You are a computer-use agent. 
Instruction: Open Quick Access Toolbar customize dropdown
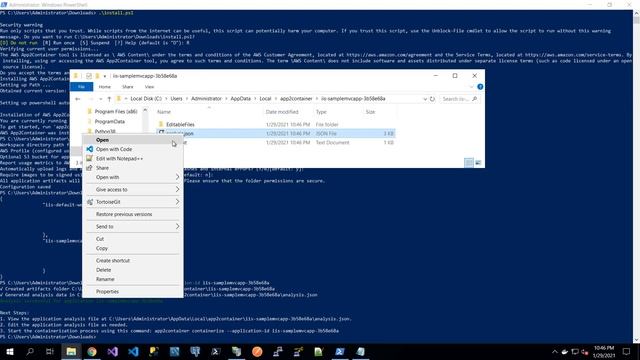click(x=105, y=76)
